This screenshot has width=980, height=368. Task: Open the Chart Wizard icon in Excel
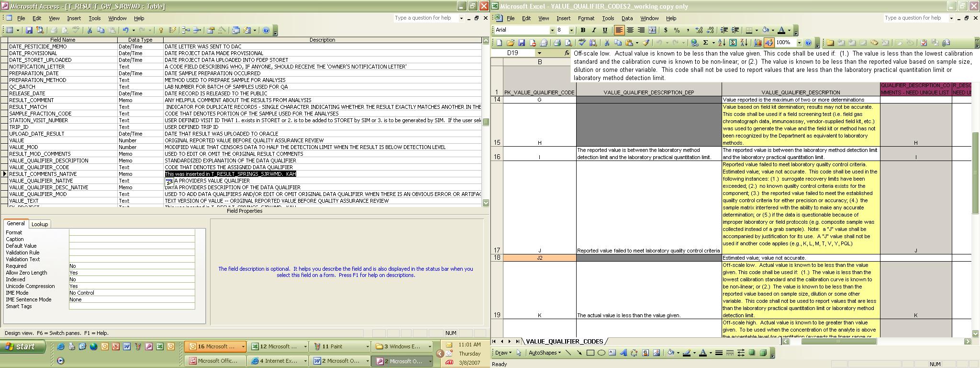[757, 43]
